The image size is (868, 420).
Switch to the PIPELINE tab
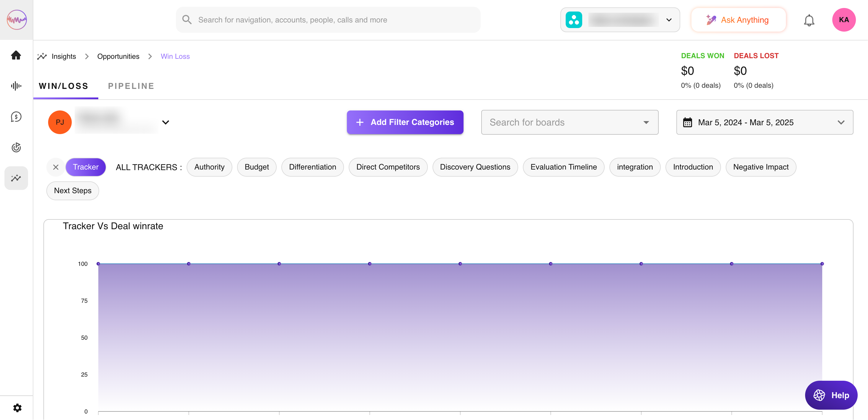click(x=131, y=86)
